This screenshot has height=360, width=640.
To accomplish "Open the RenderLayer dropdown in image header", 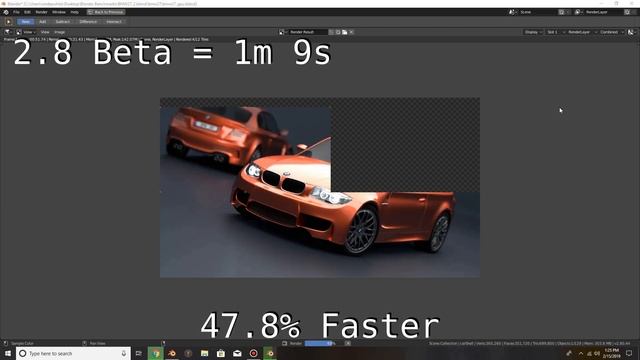I will coord(582,32).
